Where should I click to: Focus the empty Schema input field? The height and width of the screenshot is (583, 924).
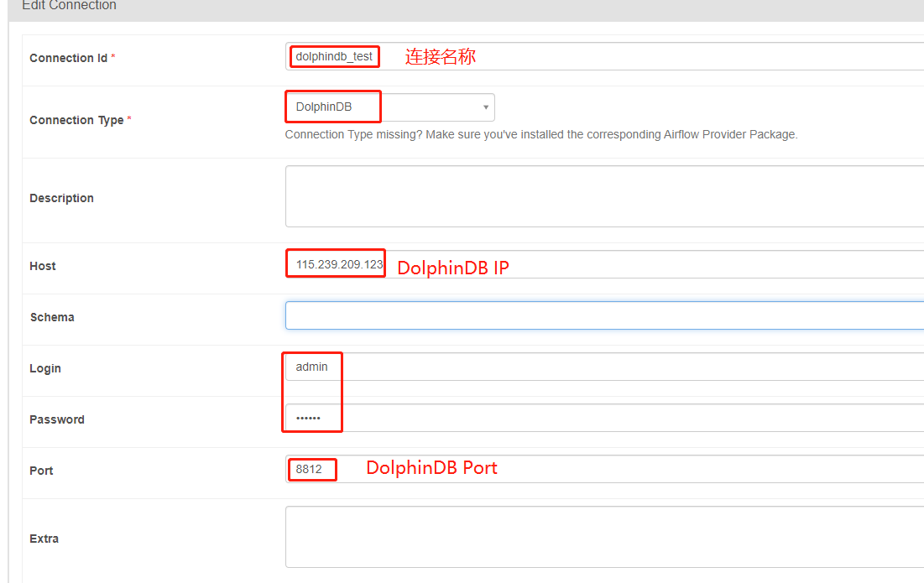coord(604,316)
